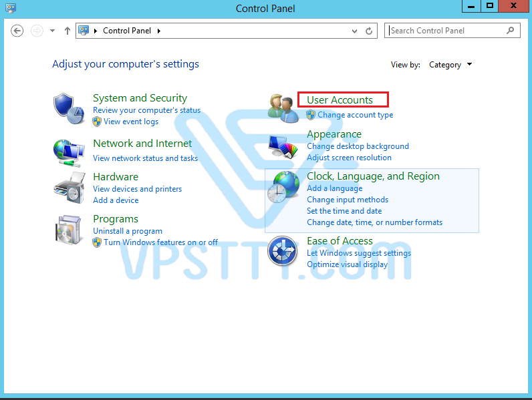The width and height of the screenshot is (532, 400).
Task: Open the recent locations dropdown arrow
Action: click(x=52, y=31)
